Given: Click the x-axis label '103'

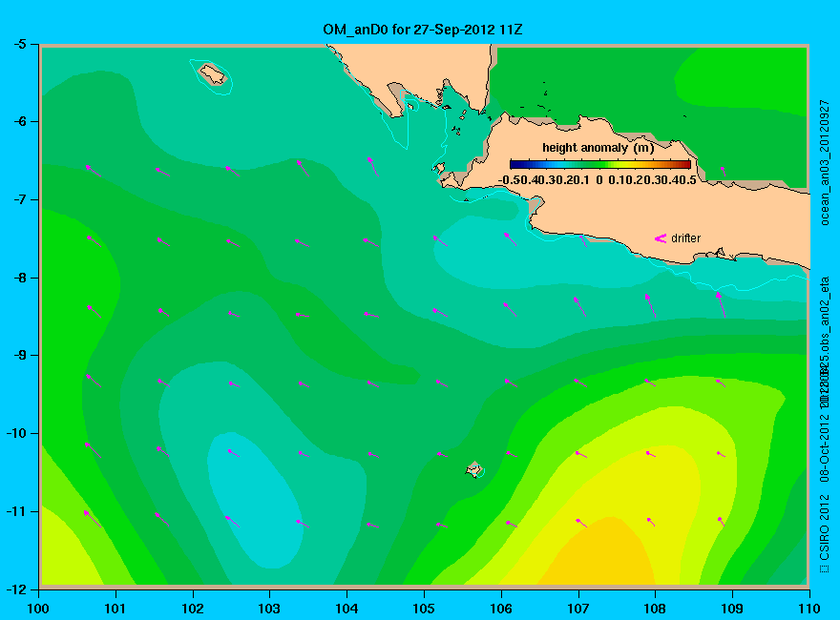Looking at the screenshot, I should click(269, 609).
